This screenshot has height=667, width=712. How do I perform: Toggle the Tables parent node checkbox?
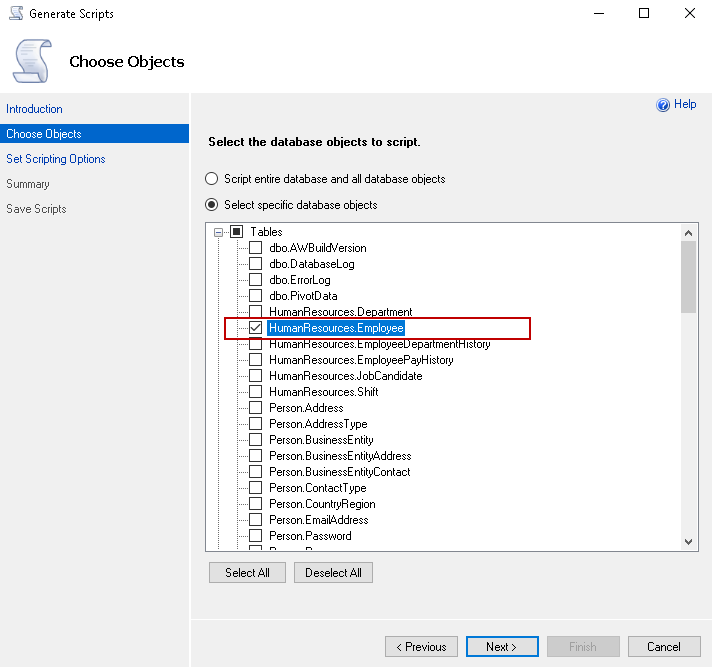237,232
